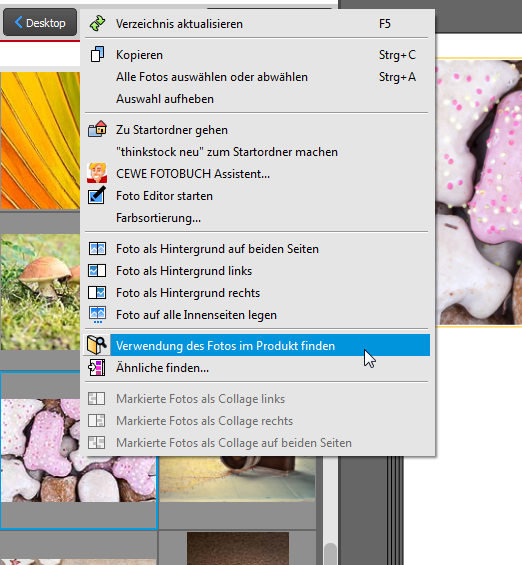Select the vintage camera on map thumbnail
The height and width of the screenshot is (565, 522).
click(x=237, y=479)
